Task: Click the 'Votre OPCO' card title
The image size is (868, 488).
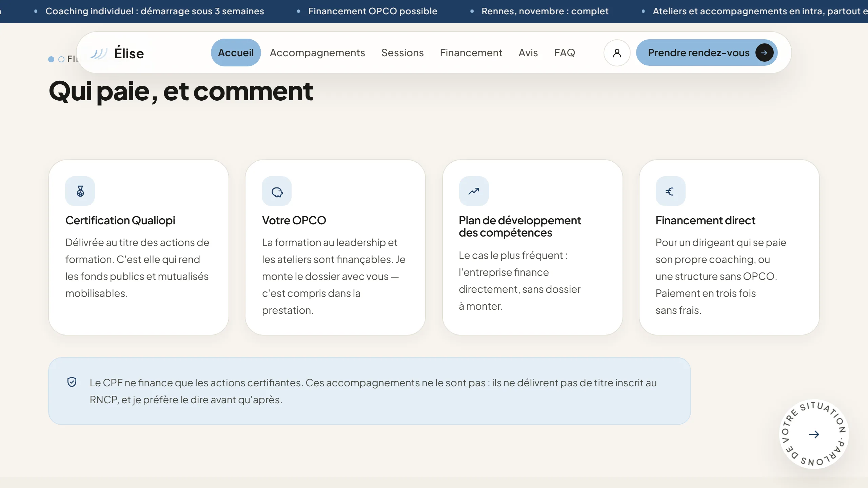Action: [294, 221]
